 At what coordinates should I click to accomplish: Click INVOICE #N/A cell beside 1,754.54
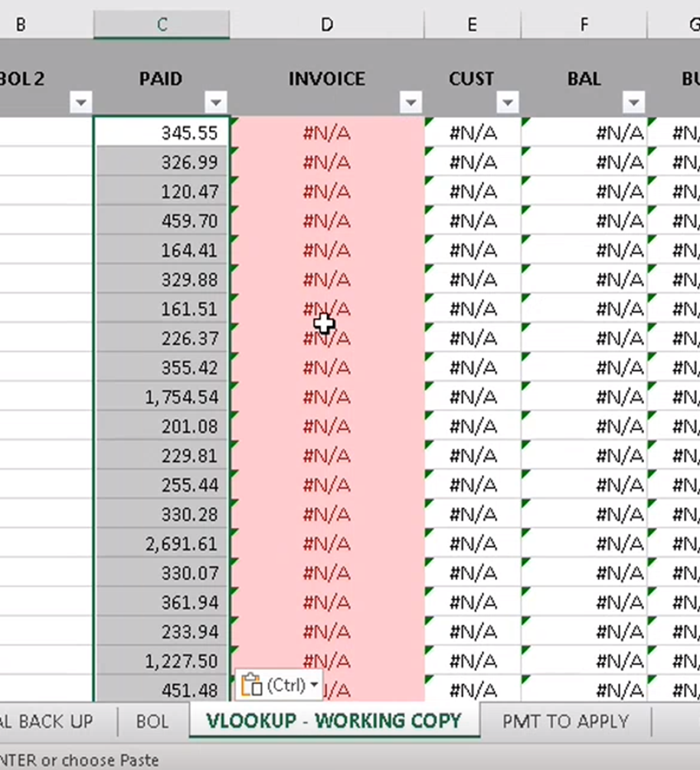tap(327, 397)
